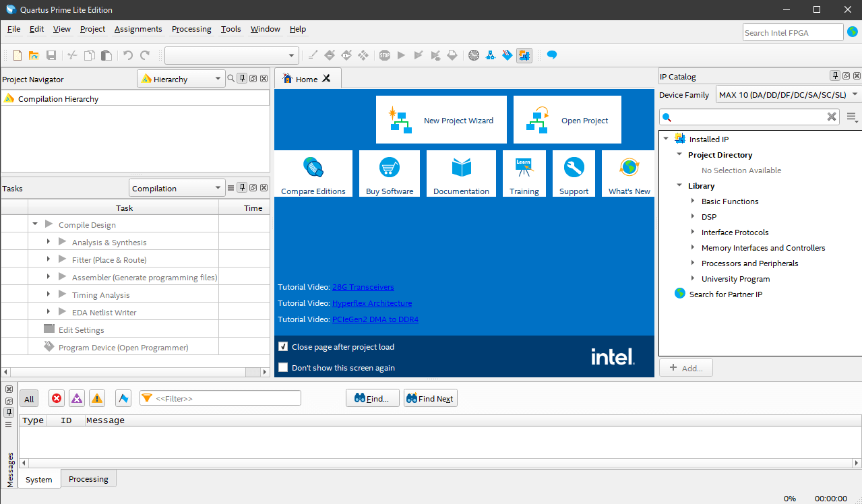Open the File menu
This screenshot has height=504, width=862.
click(13, 29)
